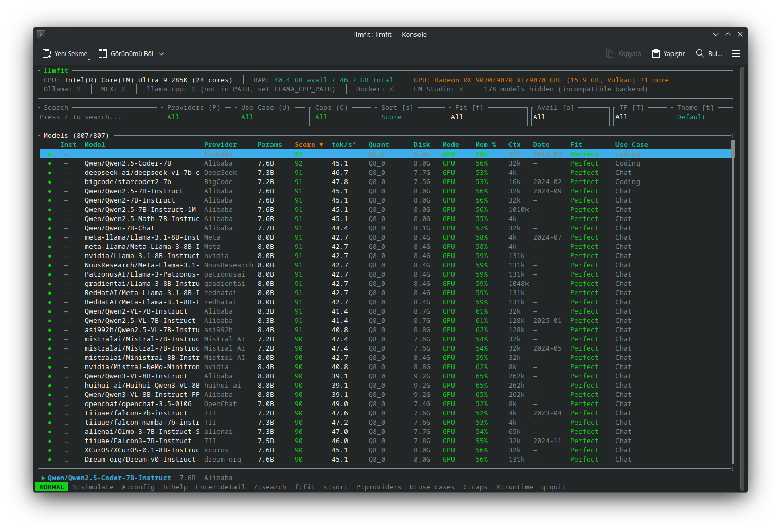Select the tiiuae/falcon-7b-instruct row
Screen dimensions: 781x532
(385, 413)
